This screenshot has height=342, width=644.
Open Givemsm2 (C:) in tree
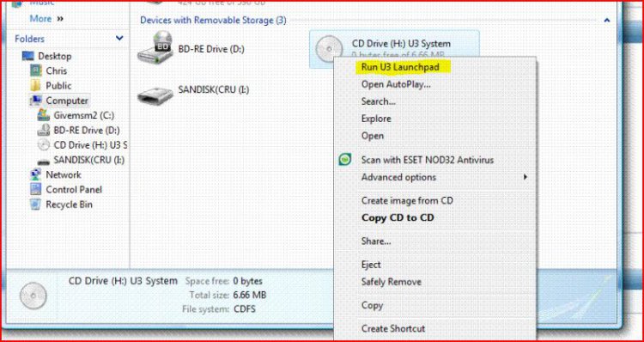(84, 115)
